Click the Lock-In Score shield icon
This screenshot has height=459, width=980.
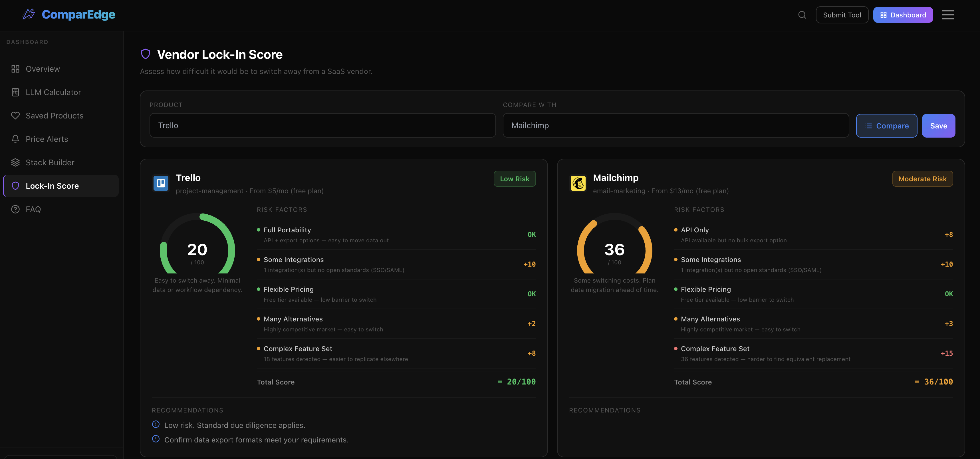(x=16, y=186)
